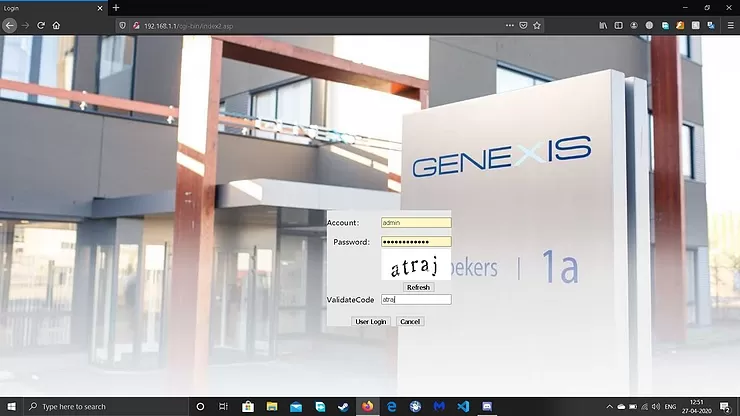
Task: Open a new browser tab
Action: click(116, 8)
